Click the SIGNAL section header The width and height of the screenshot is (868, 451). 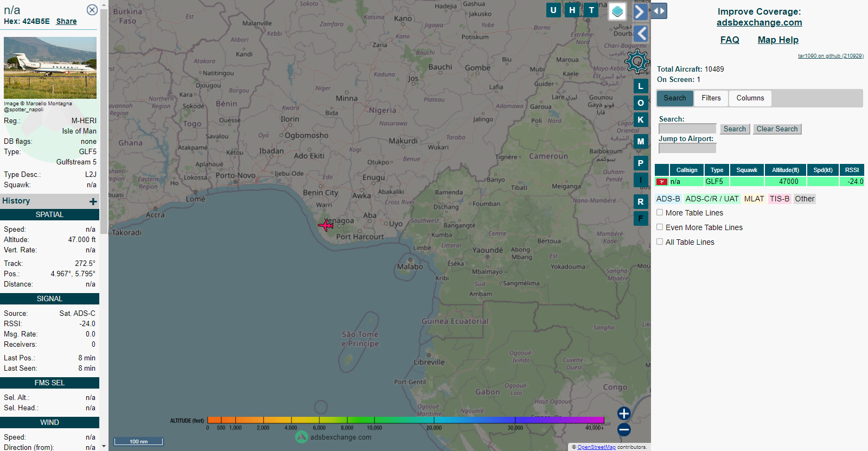[49, 298]
